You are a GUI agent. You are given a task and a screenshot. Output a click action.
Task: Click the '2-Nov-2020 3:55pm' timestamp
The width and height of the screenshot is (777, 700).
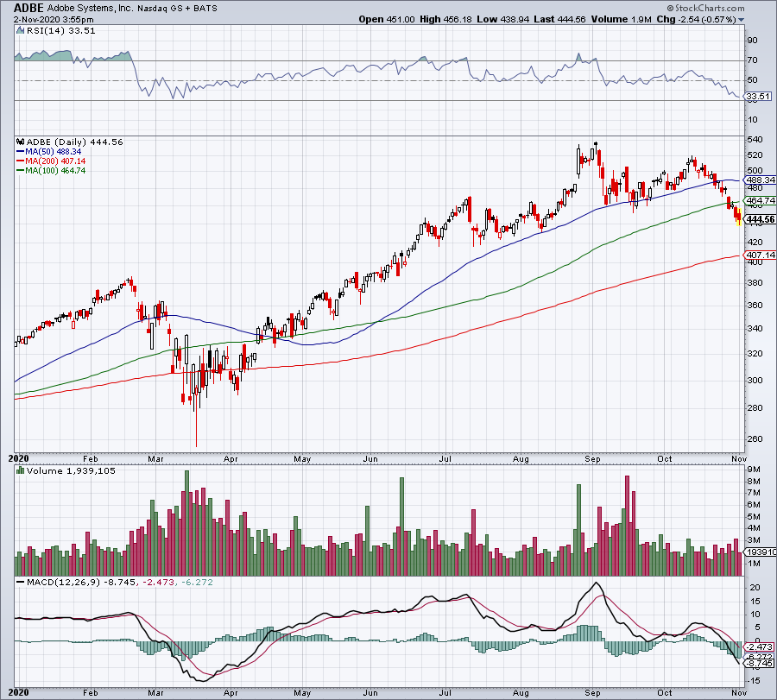coord(54,20)
